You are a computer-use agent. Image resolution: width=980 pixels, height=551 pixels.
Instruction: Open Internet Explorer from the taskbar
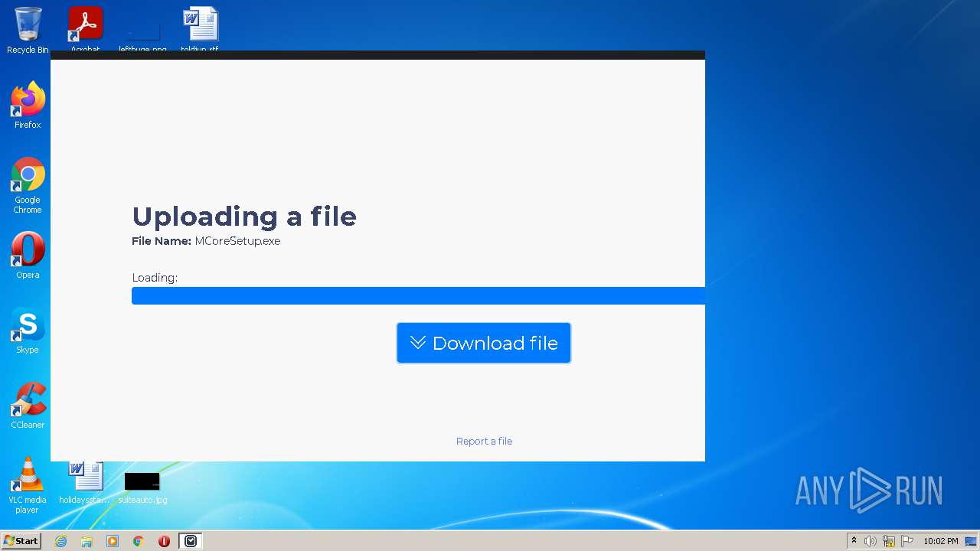[60, 541]
